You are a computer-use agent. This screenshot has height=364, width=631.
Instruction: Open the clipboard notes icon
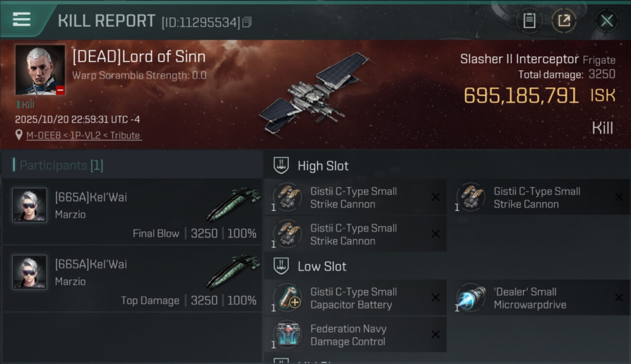coord(529,21)
